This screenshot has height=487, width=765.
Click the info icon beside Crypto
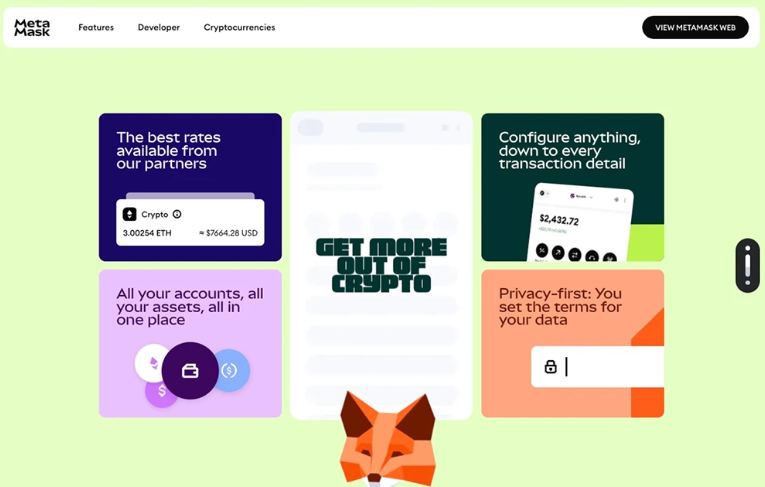pyautogui.click(x=177, y=214)
